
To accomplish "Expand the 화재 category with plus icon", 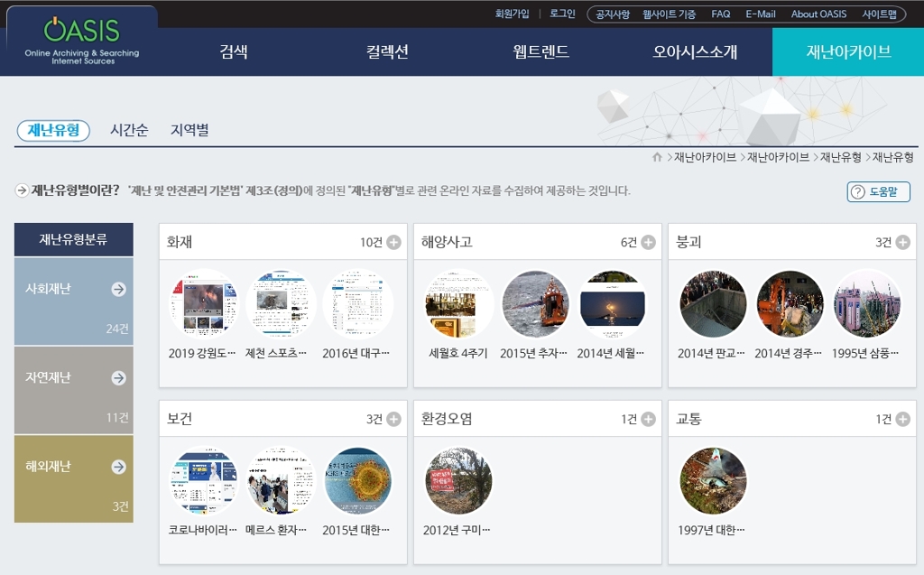I will [x=393, y=242].
